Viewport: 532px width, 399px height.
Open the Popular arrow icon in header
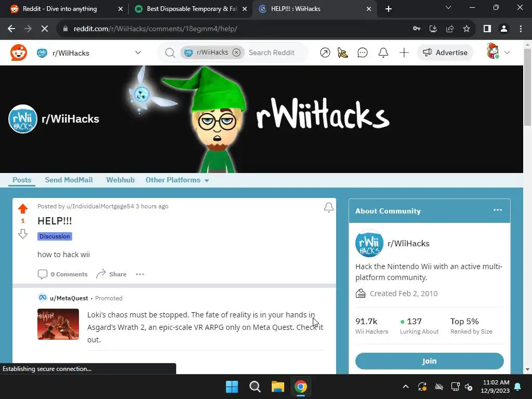pos(325,52)
